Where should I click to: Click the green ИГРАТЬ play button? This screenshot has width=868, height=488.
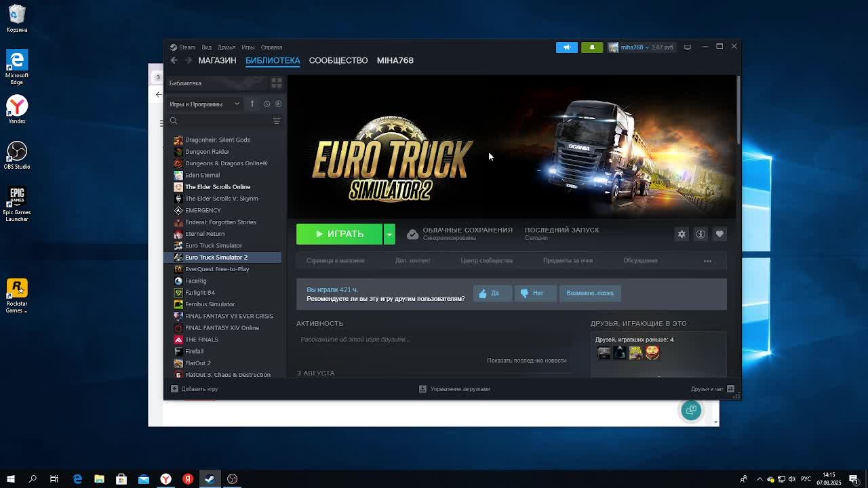coord(340,234)
